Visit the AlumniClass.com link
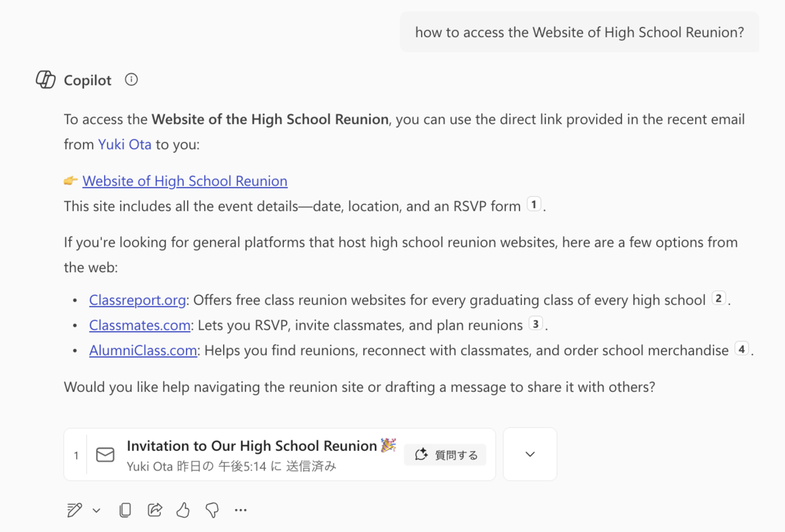The image size is (785, 532). [143, 350]
